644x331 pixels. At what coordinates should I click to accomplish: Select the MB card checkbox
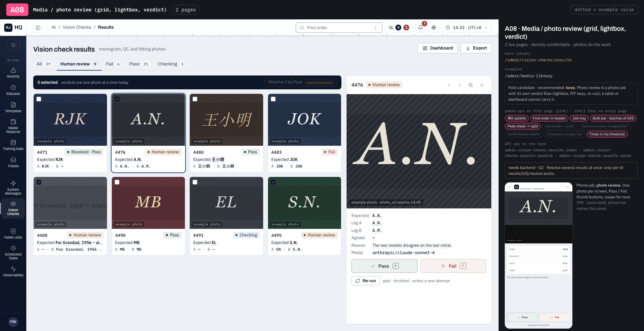(x=117, y=182)
